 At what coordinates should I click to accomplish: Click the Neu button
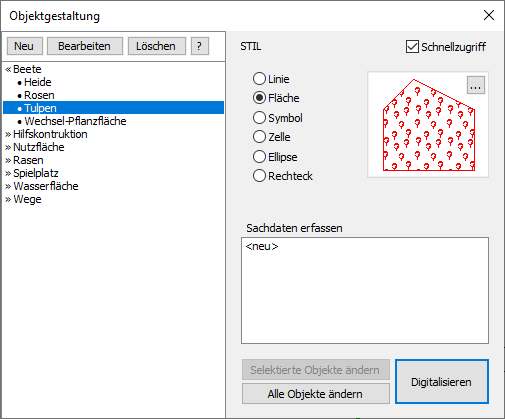[25, 46]
